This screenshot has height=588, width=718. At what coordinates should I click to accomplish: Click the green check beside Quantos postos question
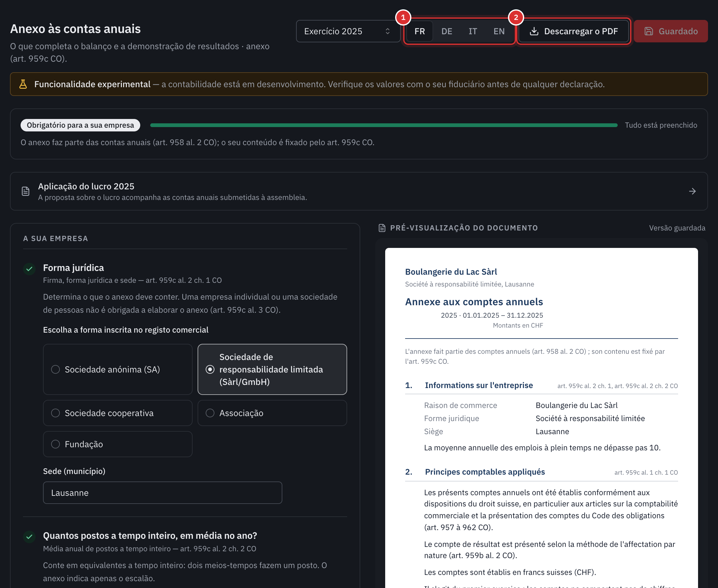30,537
